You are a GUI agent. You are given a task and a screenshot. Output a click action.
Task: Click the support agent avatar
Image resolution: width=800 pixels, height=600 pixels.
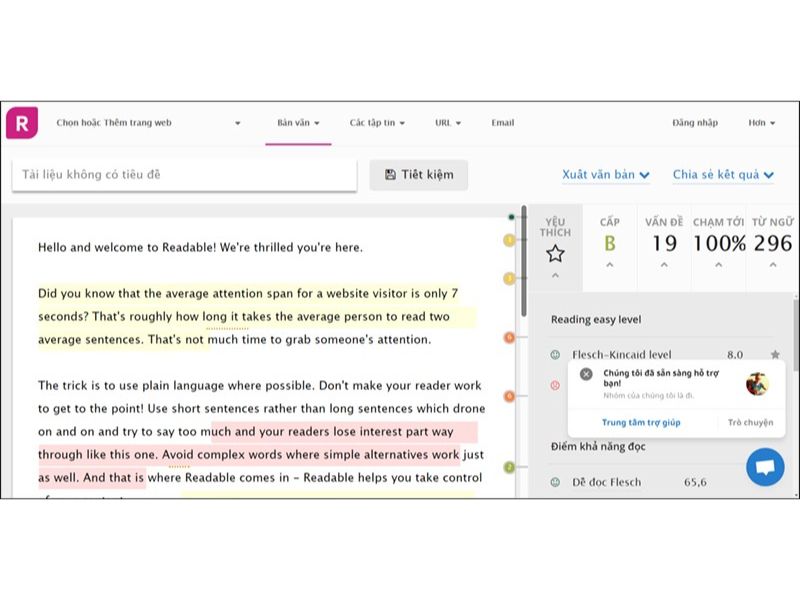(x=757, y=384)
